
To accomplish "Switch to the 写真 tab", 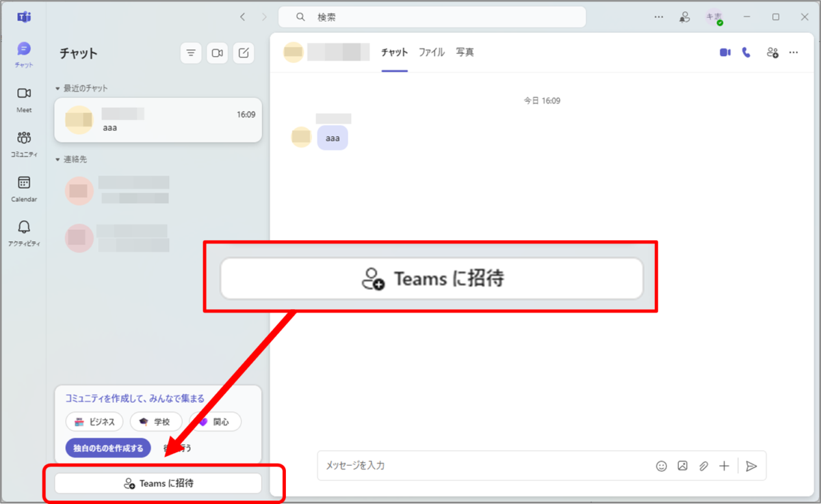I will click(x=465, y=53).
